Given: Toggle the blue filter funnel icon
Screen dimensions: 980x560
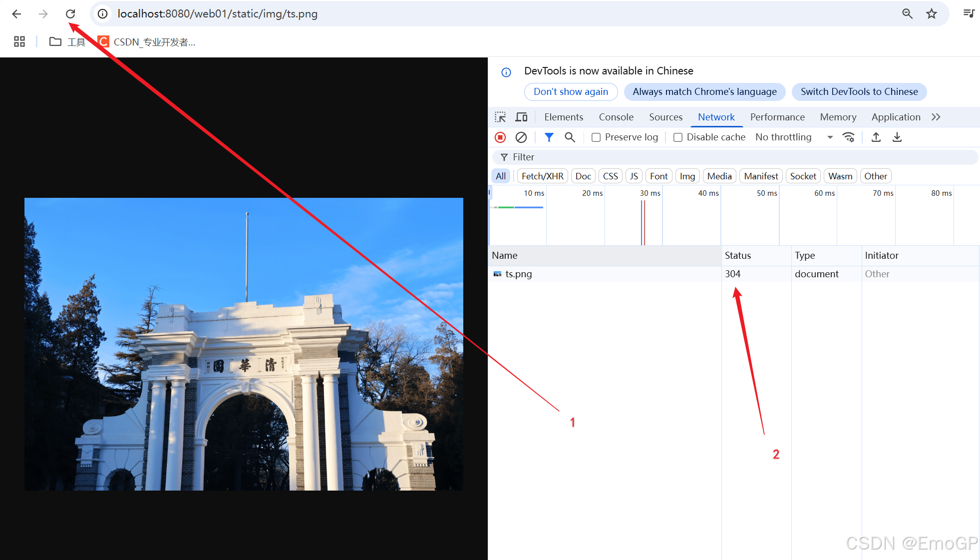Looking at the screenshot, I should (x=549, y=137).
